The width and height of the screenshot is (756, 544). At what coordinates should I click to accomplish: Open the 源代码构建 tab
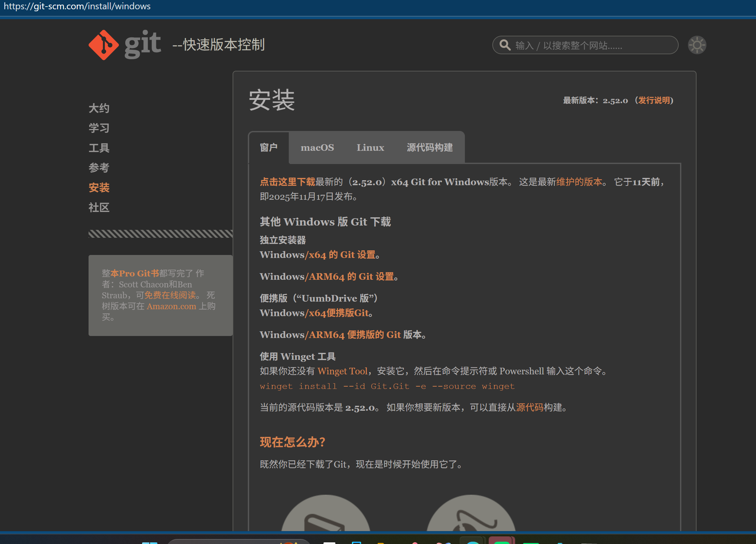pyautogui.click(x=429, y=147)
